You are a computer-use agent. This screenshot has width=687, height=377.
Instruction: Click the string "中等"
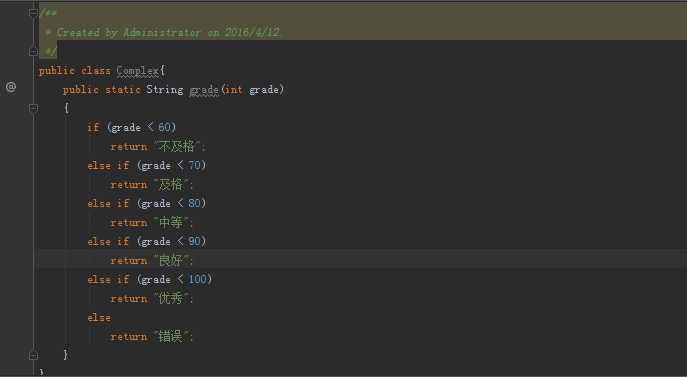click(x=172, y=223)
